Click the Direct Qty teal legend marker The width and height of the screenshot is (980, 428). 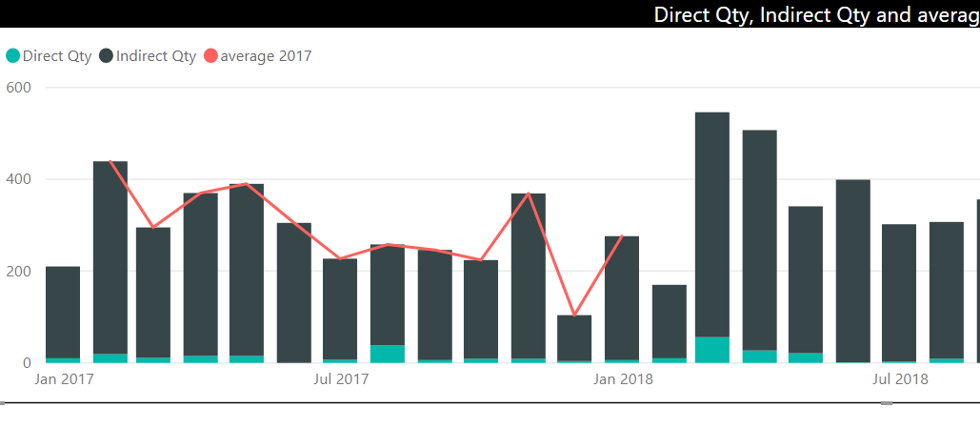point(12,55)
